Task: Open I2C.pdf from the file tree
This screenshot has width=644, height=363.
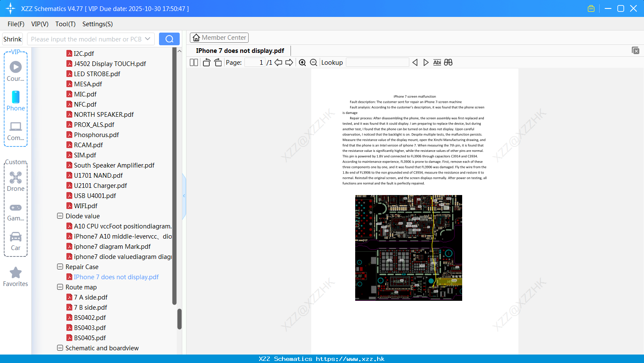Action: pyautogui.click(x=84, y=53)
